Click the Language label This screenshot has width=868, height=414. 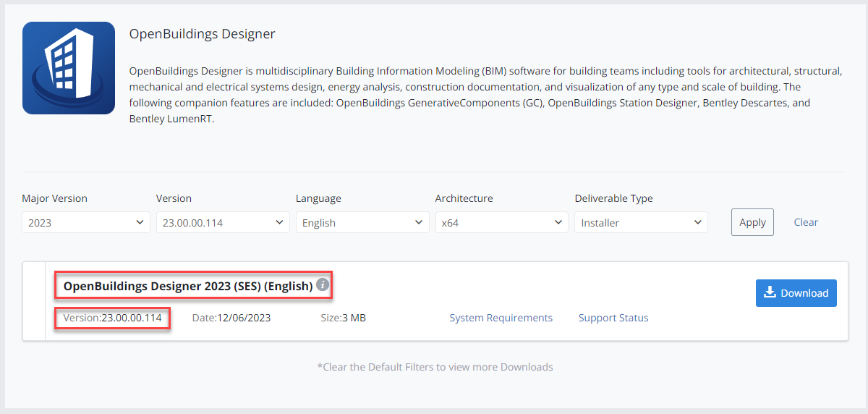[318, 198]
